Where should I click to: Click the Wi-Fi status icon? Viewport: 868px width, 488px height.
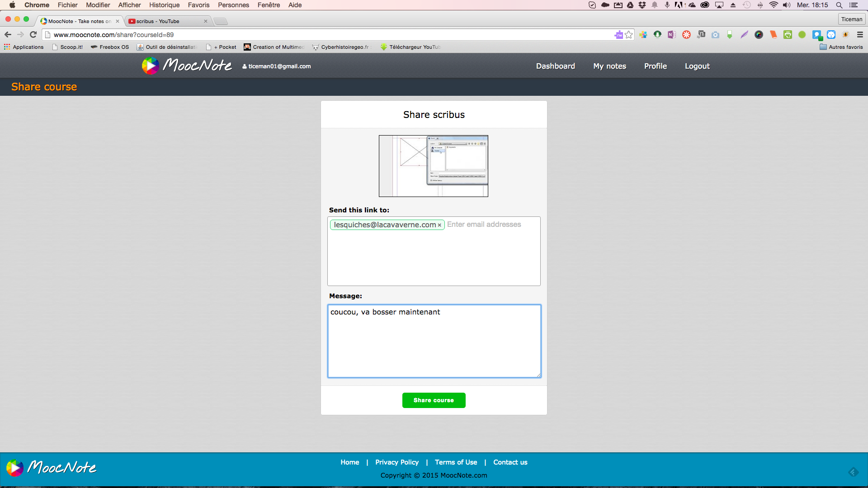click(774, 5)
